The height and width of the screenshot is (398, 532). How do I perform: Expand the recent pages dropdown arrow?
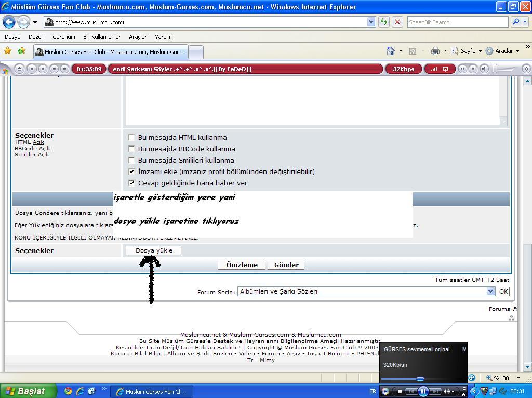coord(35,22)
